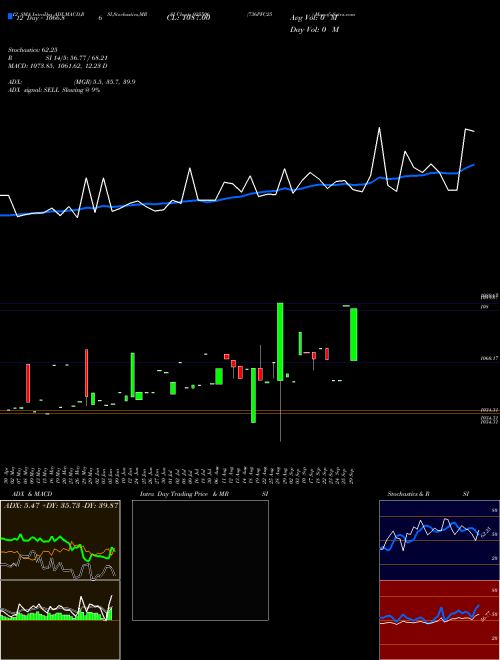Click the "Intra Day Trading Price" panel title
The height and width of the screenshot is (660, 500).
coord(204,494)
